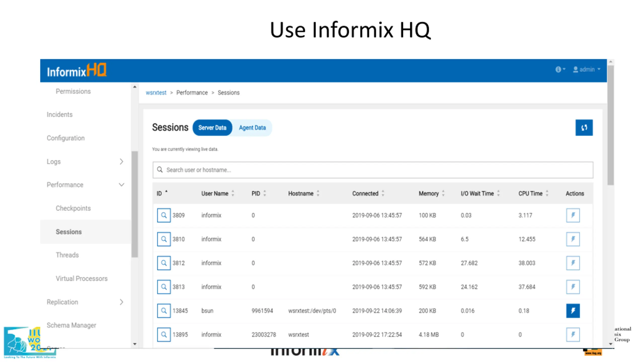This screenshot has width=644, height=362.
Task: Click the wsrxtest breadcrumb link
Action: (156, 93)
